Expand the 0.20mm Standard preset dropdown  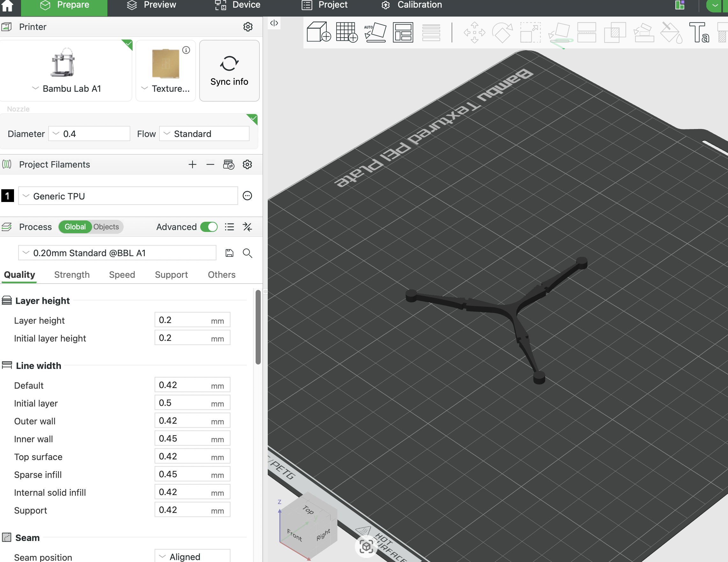117,253
